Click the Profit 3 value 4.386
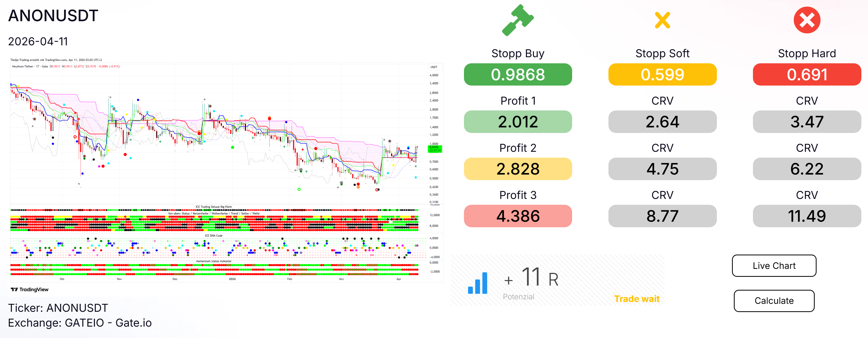868x338 pixels. [518, 216]
